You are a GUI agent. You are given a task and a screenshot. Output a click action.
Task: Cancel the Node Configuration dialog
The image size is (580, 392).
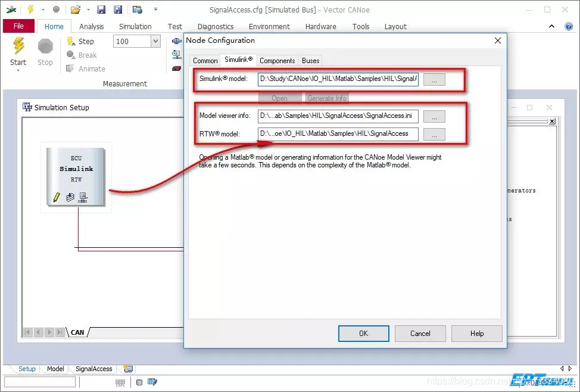click(420, 334)
